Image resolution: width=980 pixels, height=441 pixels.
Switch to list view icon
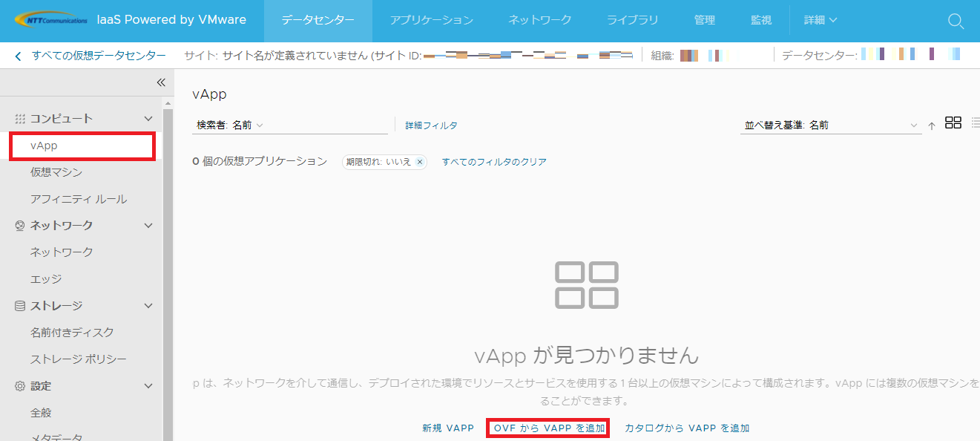click(975, 123)
